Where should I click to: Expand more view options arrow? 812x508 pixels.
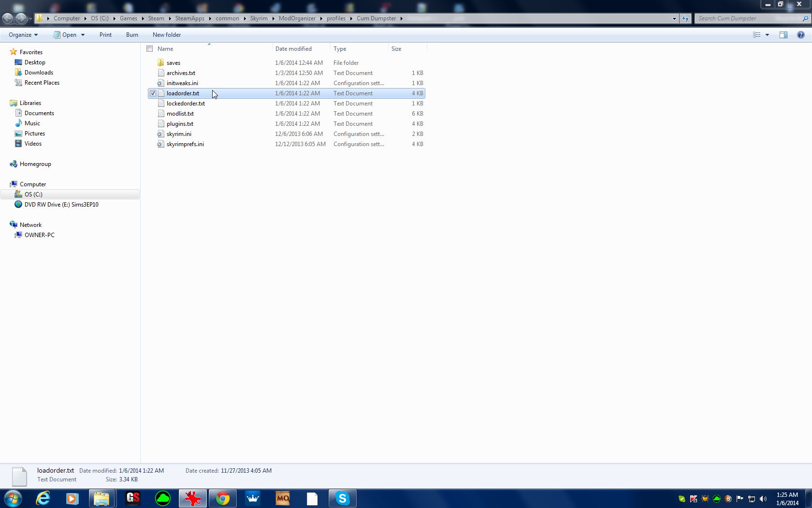[x=767, y=35]
